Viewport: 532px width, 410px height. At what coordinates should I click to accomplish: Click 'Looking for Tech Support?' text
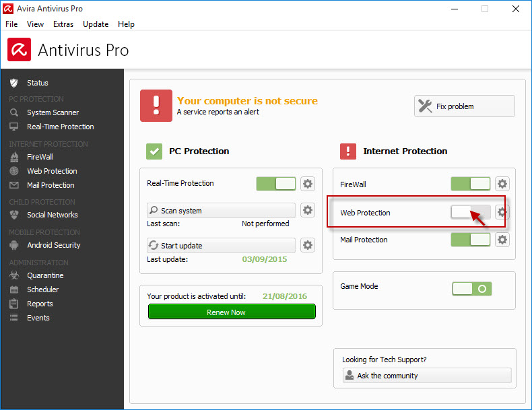(x=384, y=360)
